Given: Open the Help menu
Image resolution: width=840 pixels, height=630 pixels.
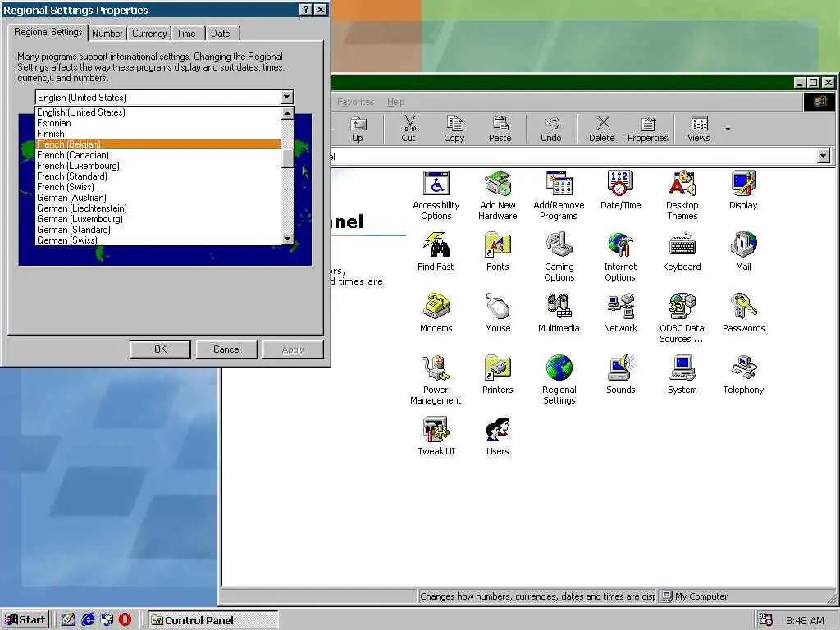Looking at the screenshot, I should click(396, 102).
